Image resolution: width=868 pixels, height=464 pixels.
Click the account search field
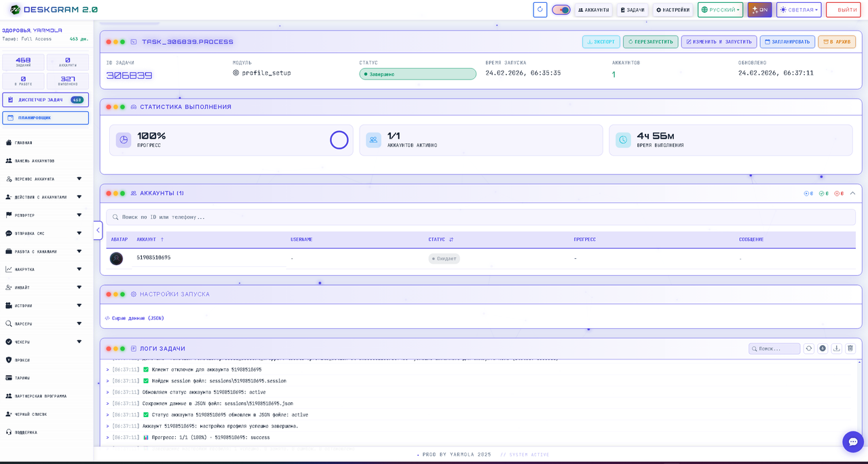(x=480, y=217)
